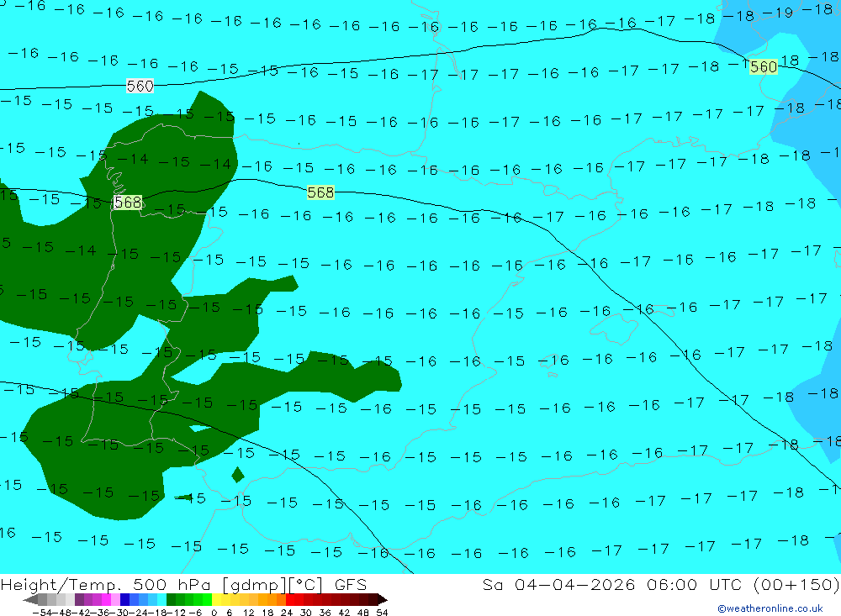The width and height of the screenshot is (841, 616).
Task: Click the 568 label at map center
Action: (x=320, y=192)
